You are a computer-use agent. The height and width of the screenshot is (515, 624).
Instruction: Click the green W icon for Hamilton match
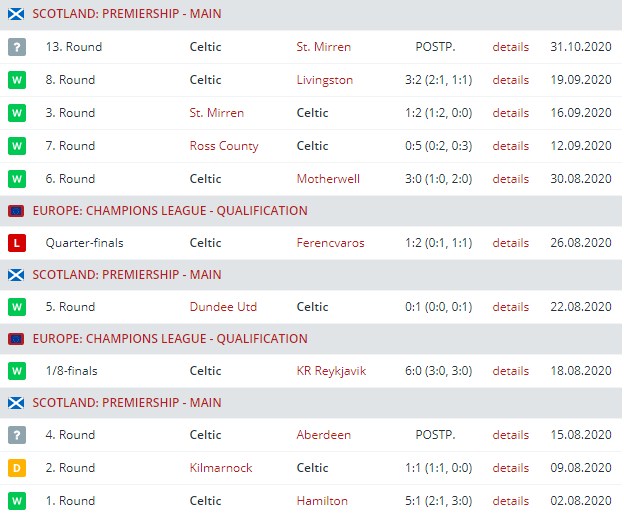[17, 501]
